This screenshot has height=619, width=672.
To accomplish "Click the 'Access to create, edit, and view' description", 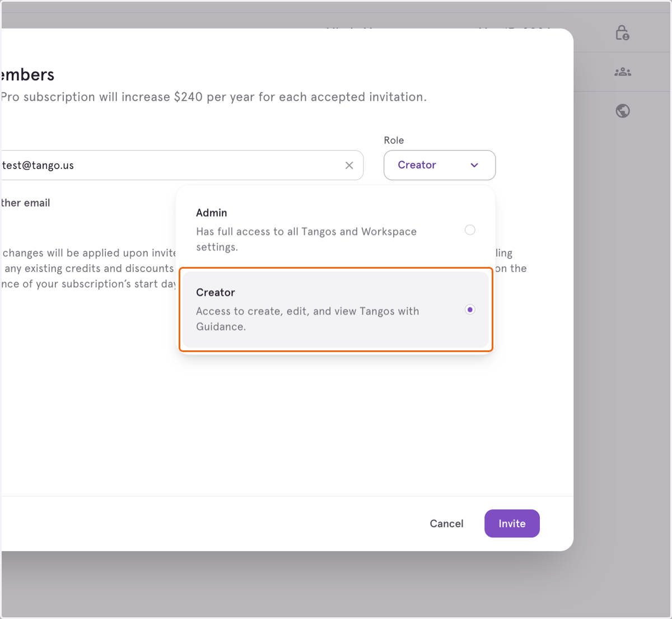I will [307, 318].
